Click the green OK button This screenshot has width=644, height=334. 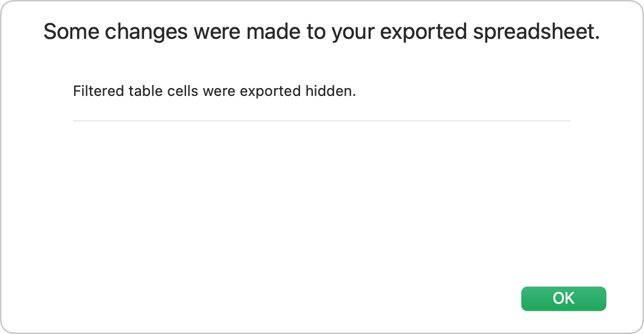563,298
